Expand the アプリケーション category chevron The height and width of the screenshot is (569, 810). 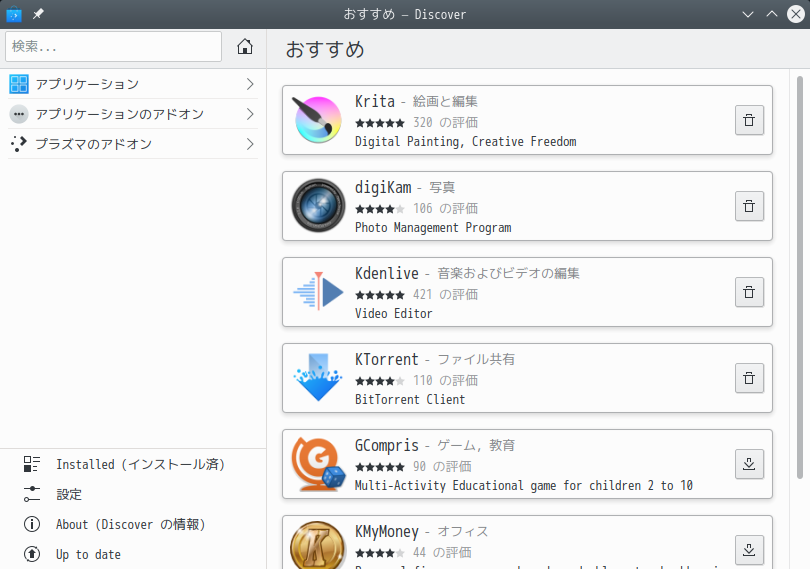(250, 84)
